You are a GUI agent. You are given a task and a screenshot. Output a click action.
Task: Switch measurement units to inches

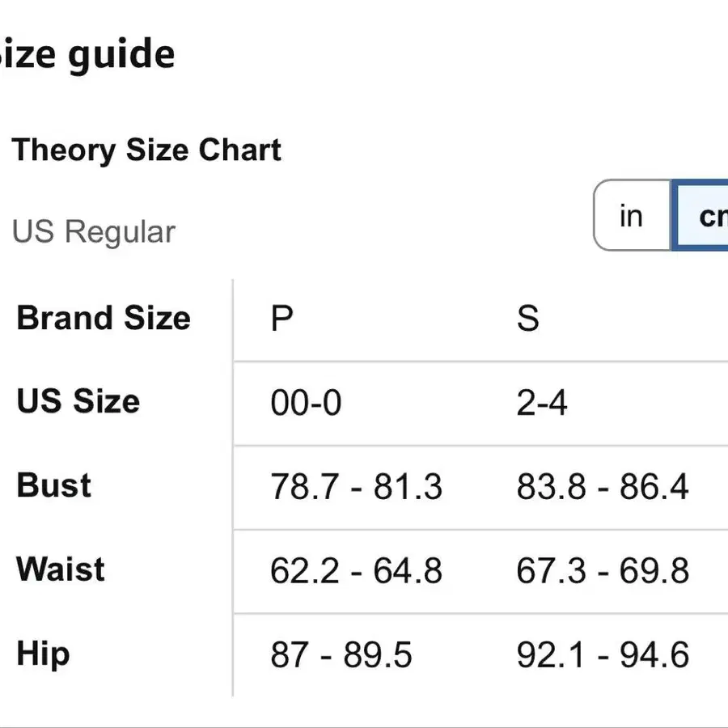(631, 216)
